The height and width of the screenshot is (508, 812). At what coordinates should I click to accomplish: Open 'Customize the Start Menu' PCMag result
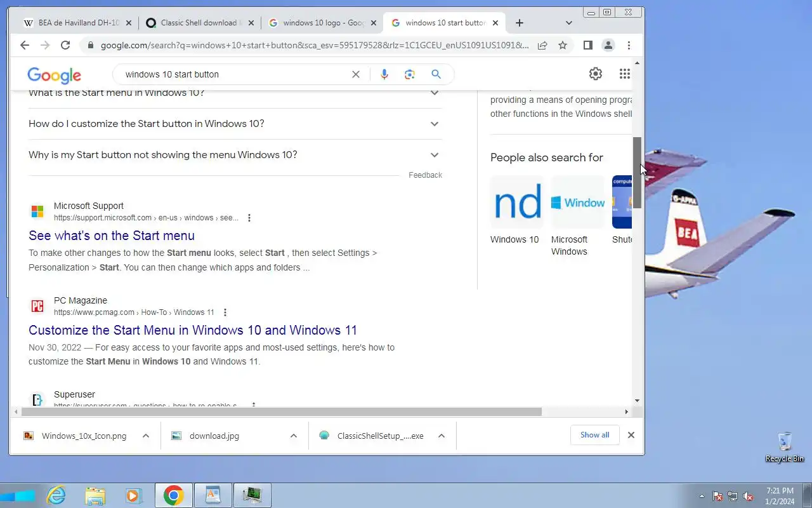193,330
